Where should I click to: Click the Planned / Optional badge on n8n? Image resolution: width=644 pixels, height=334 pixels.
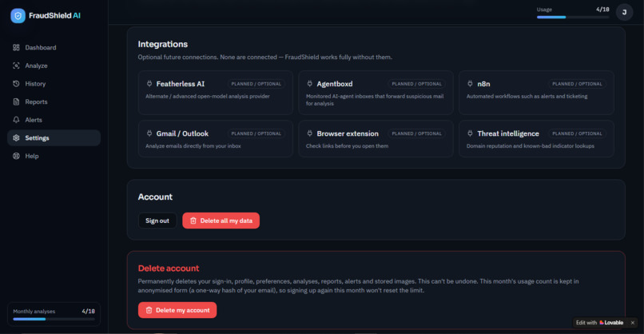click(x=577, y=84)
